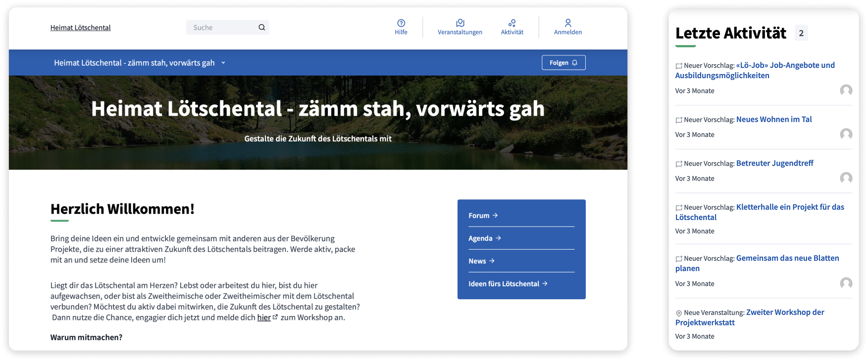Click into the Suche search field
868x361 pixels.
coord(227,27)
